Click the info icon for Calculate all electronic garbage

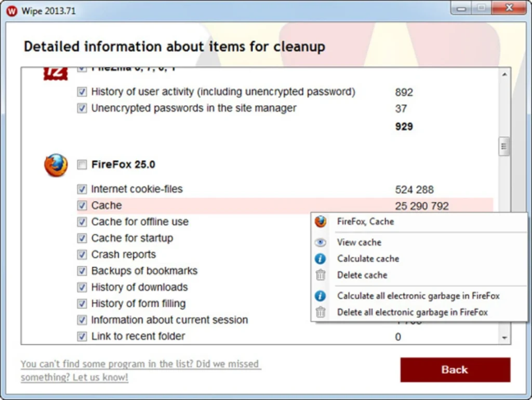(x=321, y=296)
